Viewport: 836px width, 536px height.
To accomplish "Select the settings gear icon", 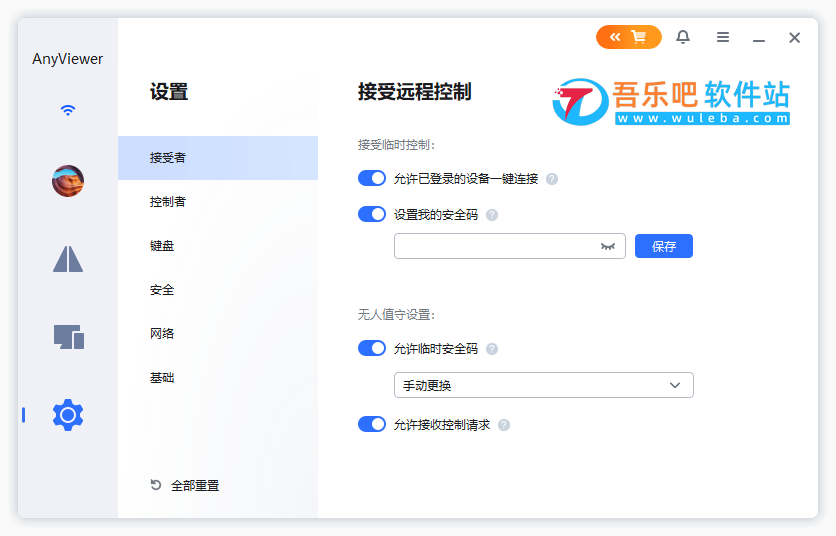I will [x=68, y=414].
